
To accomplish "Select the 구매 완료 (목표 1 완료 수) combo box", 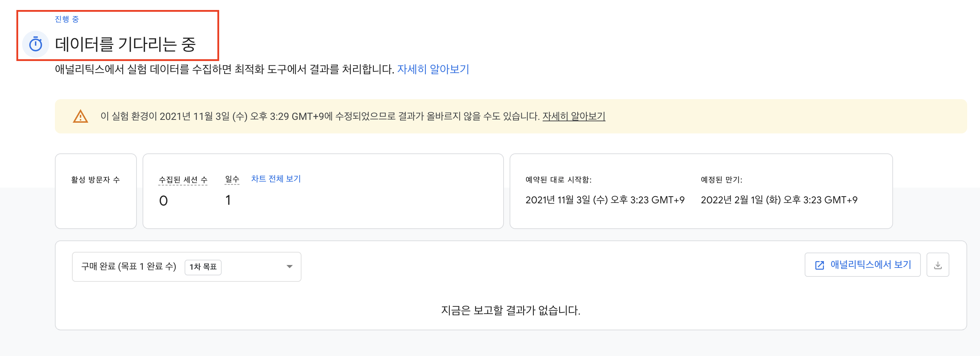I will click(x=186, y=266).
